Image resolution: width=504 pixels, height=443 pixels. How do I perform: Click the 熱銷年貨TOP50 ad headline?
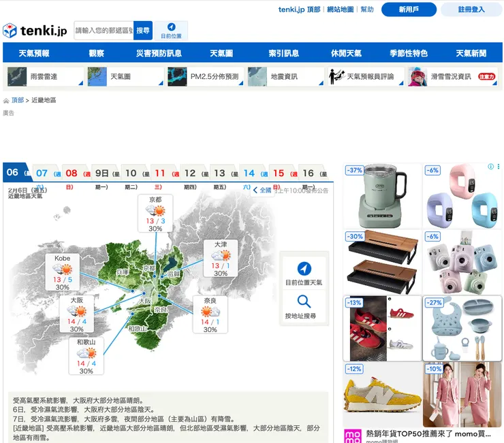pos(428,433)
